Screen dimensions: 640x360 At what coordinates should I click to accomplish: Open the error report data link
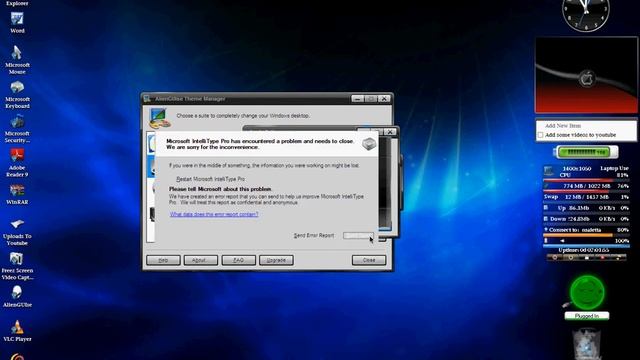click(214, 214)
